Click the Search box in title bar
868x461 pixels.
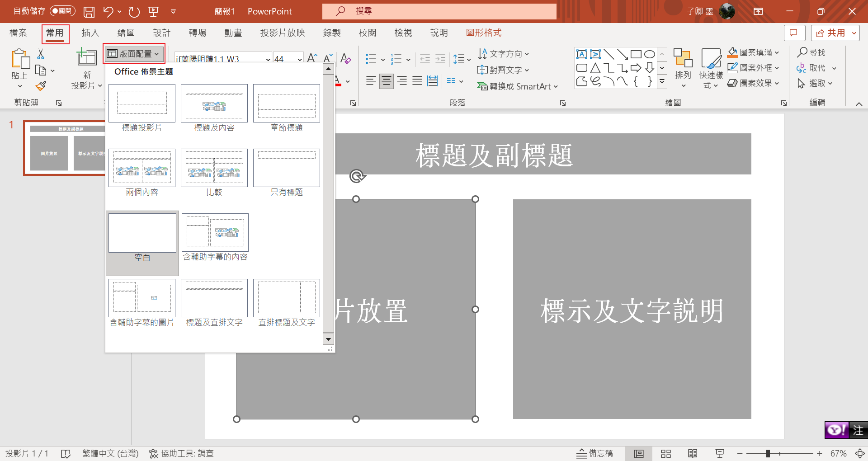[x=439, y=11]
